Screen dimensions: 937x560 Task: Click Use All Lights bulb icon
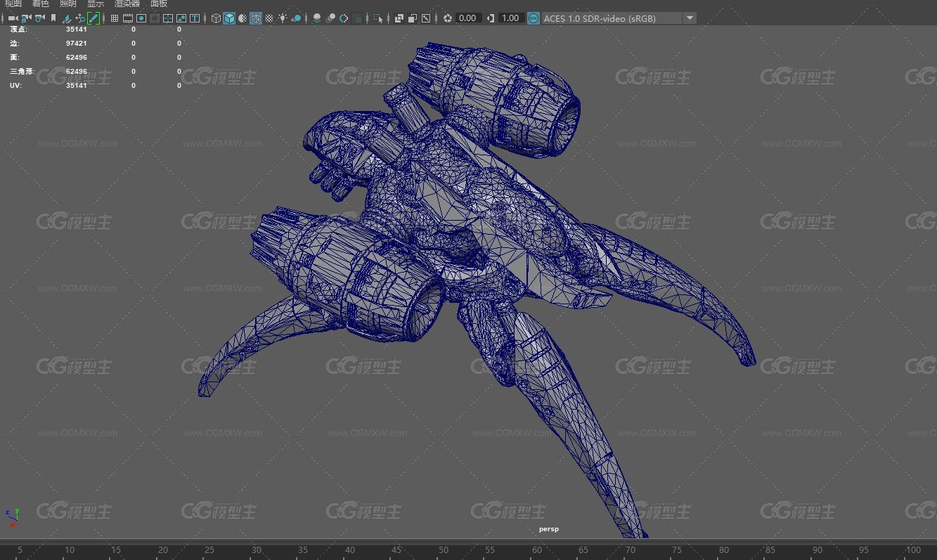283,18
